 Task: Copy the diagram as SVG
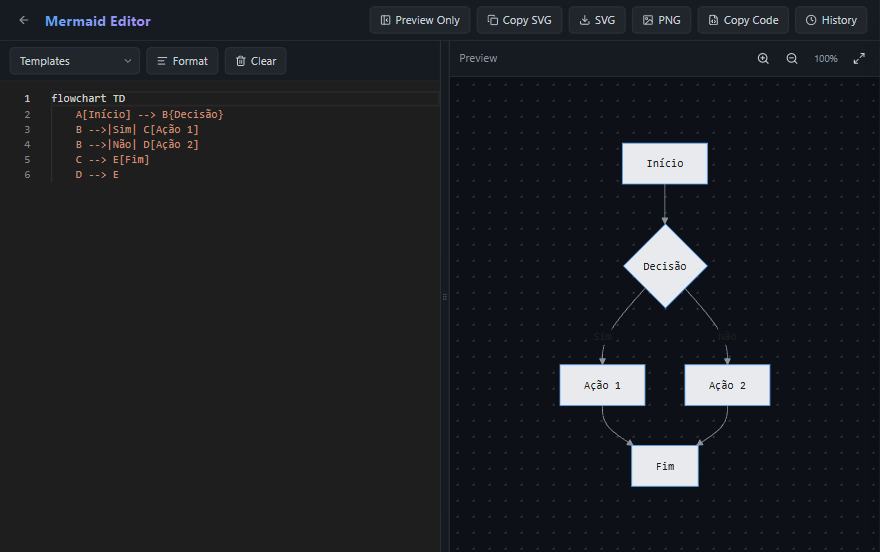point(519,20)
